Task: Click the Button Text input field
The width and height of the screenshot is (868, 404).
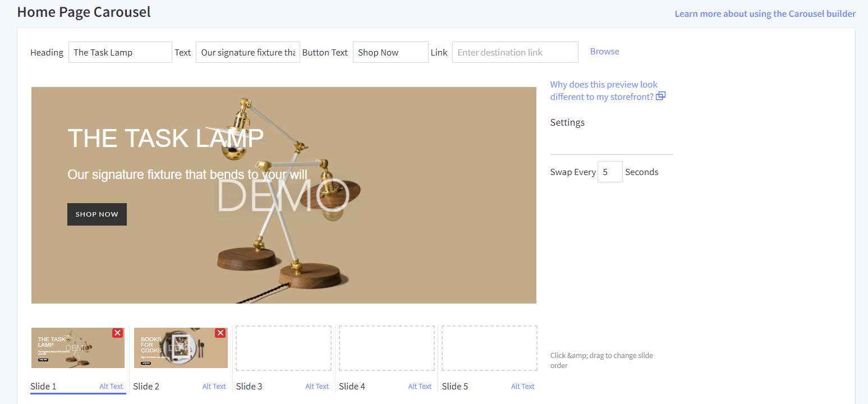Action: (x=390, y=52)
